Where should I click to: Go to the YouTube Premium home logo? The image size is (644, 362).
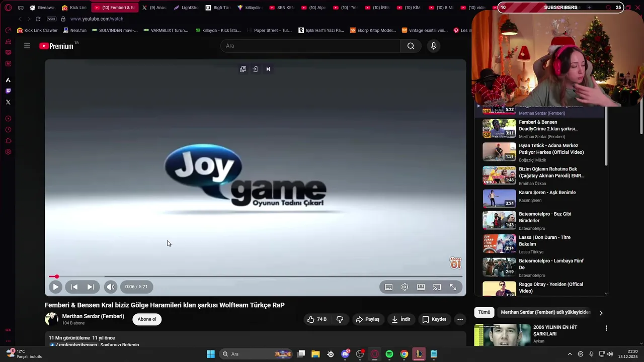pos(57,46)
